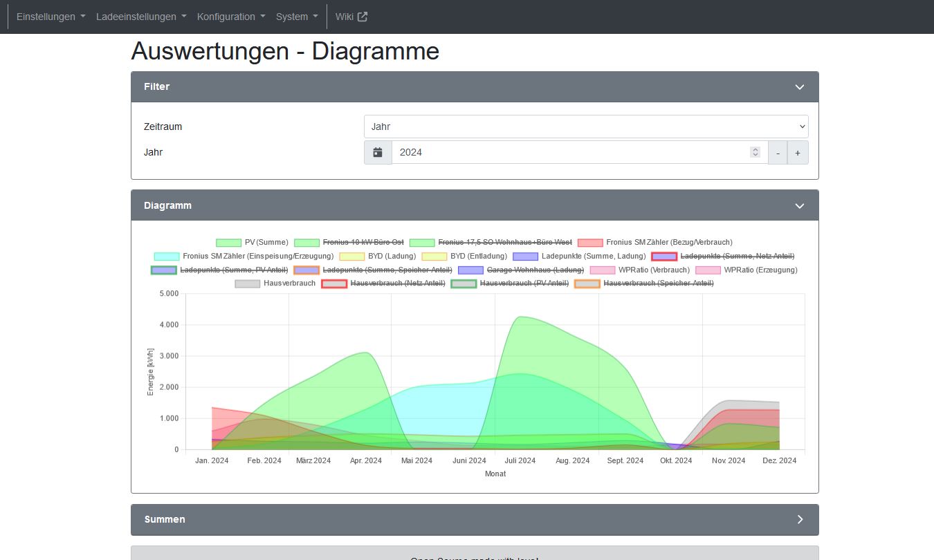Viewport: 934px width, 560px height.
Task: Increment the year with the plus button
Action: pos(798,152)
